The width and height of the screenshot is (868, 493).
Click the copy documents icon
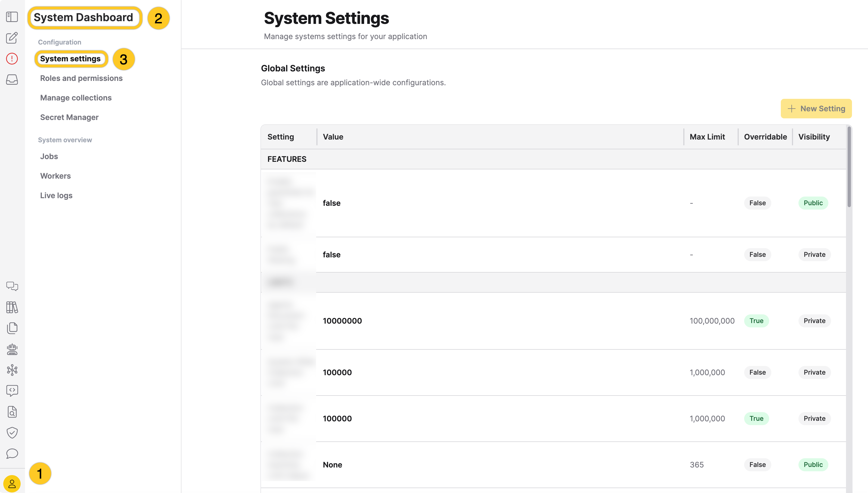(12, 328)
